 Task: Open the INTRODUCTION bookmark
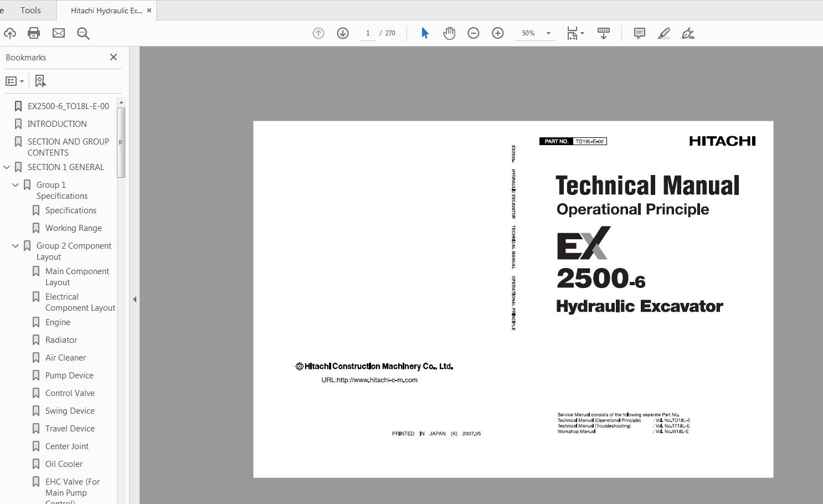click(x=57, y=124)
